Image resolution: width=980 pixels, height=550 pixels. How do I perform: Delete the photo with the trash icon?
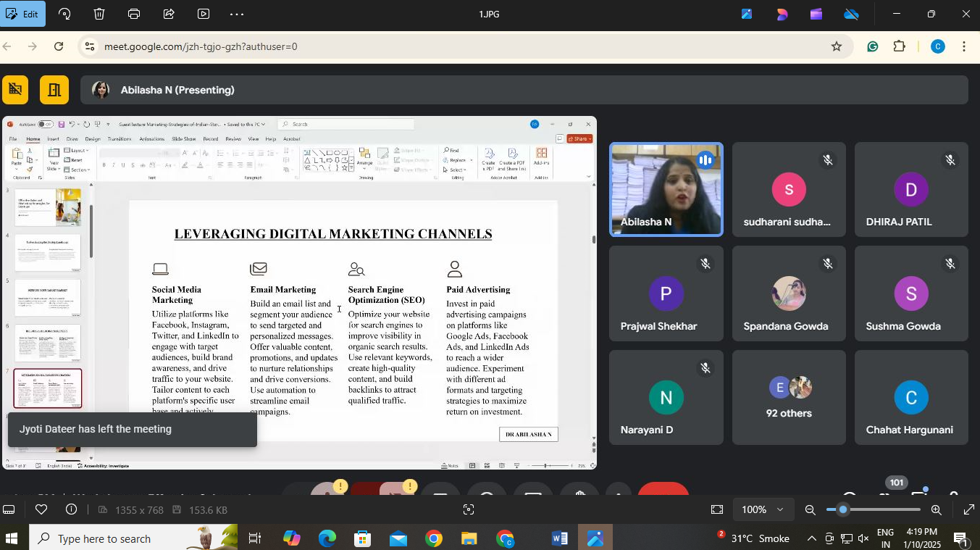pyautogui.click(x=99, y=14)
